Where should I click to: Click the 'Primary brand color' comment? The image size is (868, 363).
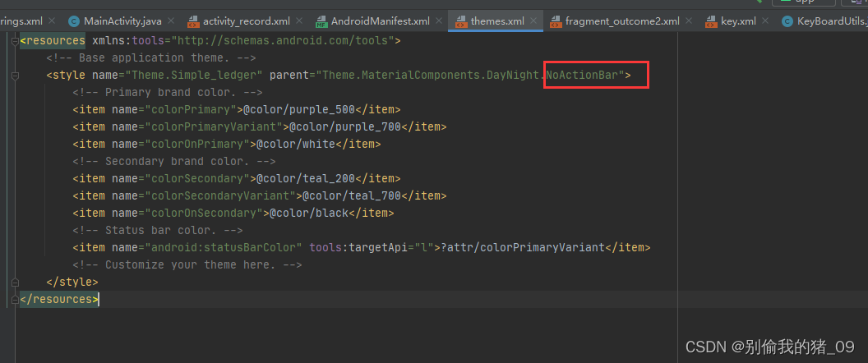pos(168,92)
